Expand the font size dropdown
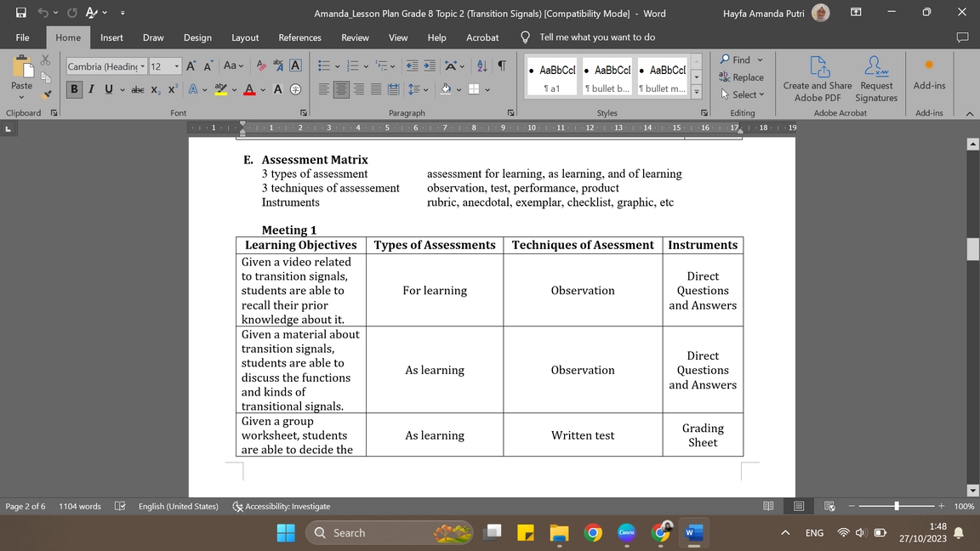Viewport: 980px width, 551px height. 177,66
